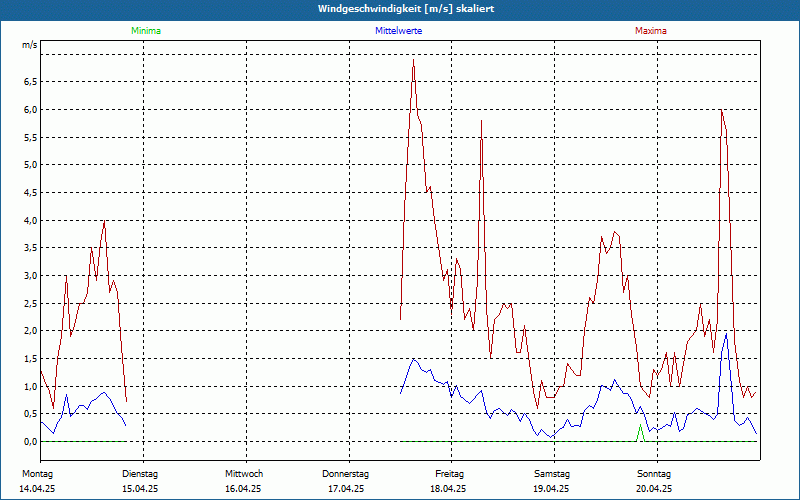The image size is (800, 500).
Task: Click the 'Sonntag' day label
Action: 654,474
